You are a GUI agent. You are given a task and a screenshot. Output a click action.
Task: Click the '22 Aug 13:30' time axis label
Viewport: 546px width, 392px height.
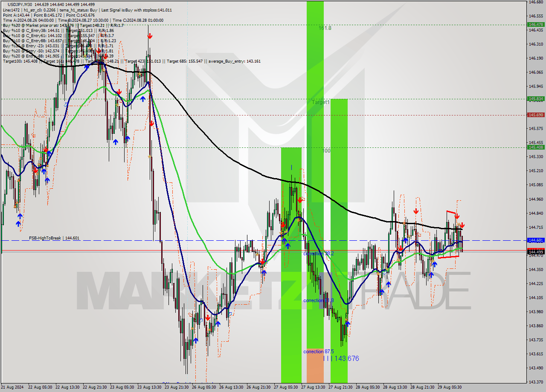[67, 387]
